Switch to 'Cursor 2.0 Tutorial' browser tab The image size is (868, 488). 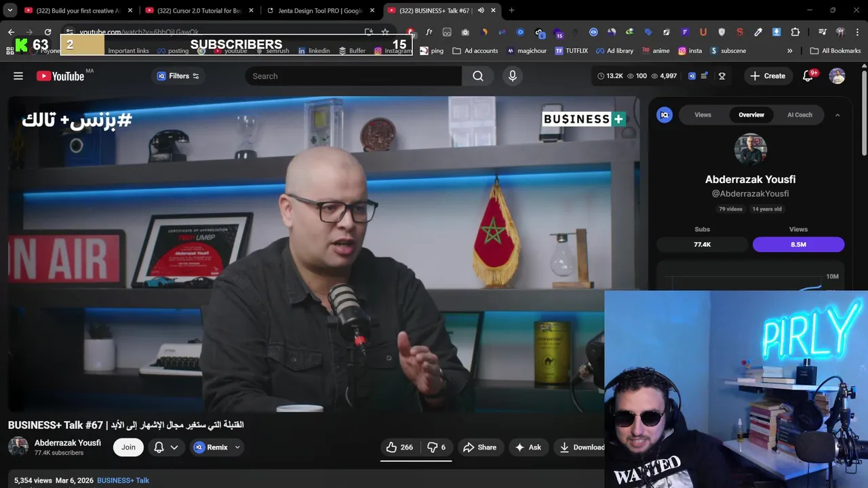coord(200,10)
